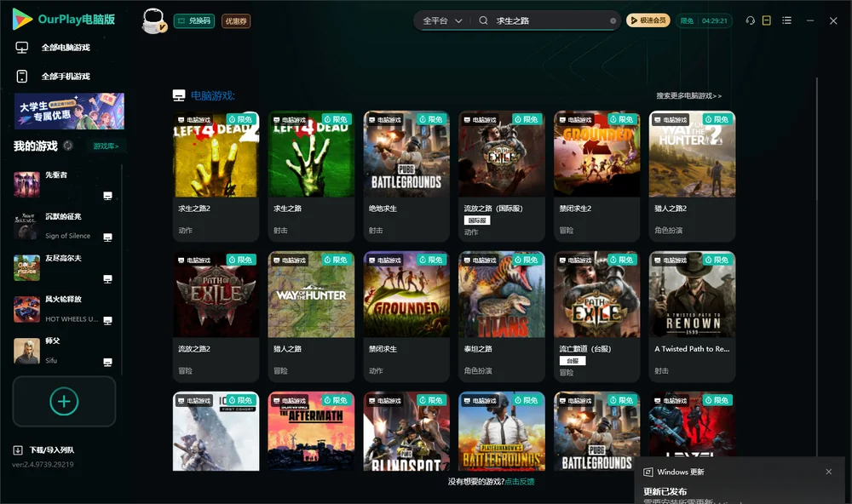Viewport: 852px width, 504px height.
Task: Open the user avatar profile
Action: pos(153,20)
